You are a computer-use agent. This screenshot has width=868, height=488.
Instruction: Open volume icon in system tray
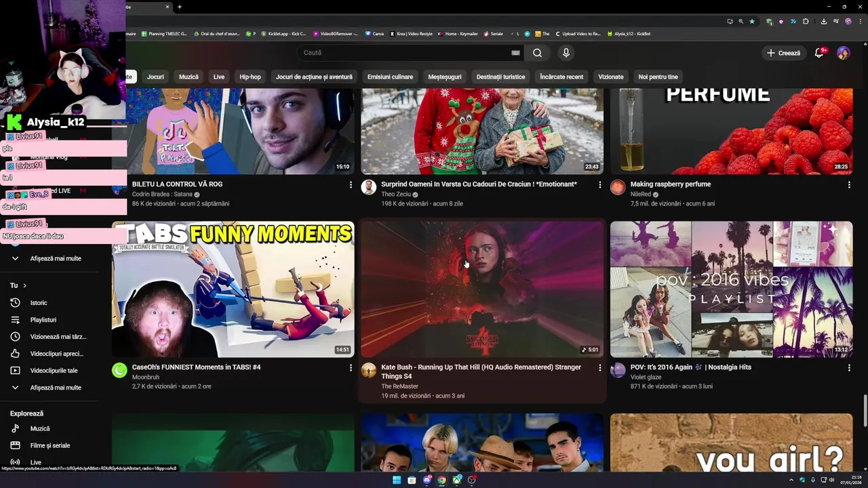831,480
